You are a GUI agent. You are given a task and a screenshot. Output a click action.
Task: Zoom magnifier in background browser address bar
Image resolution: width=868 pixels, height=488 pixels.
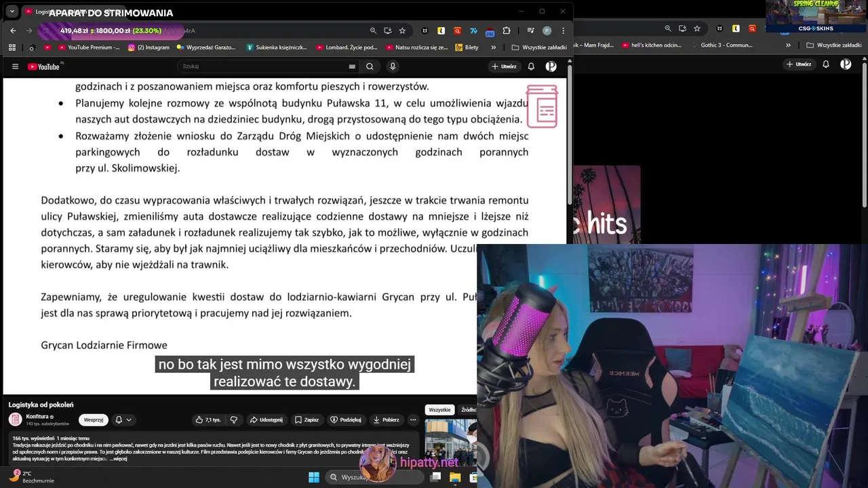point(668,28)
